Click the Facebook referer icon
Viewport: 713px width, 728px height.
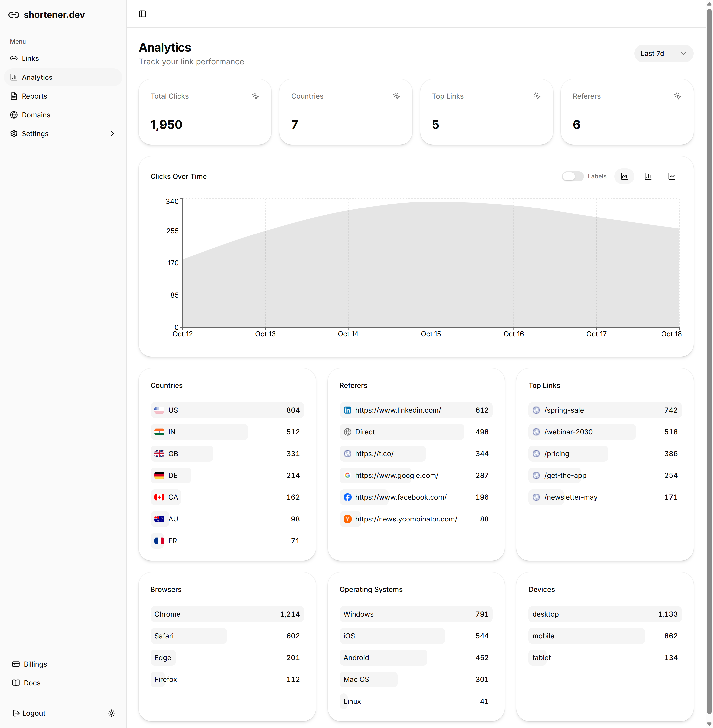click(x=348, y=497)
